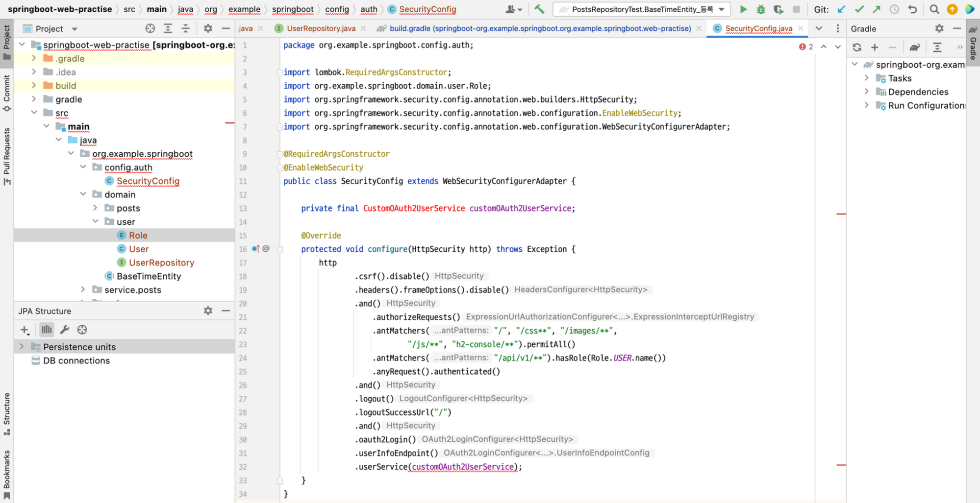
Task: Click the rollback undo arrow icon
Action: coord(912,9)
